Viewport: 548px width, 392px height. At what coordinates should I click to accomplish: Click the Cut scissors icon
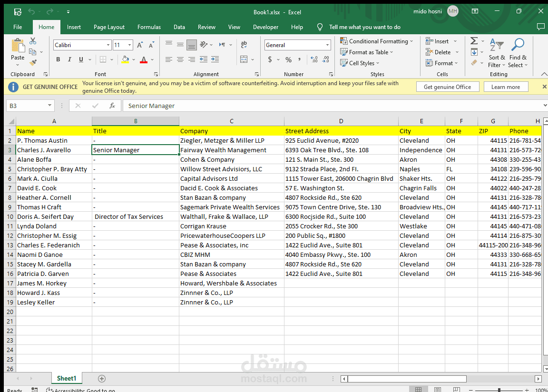click(x=33, y=41)
